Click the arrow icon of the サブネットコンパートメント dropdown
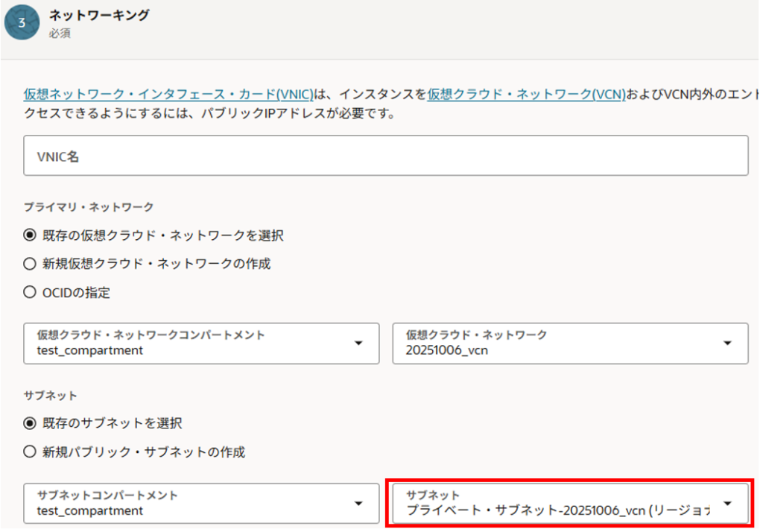Screen dimensions: 763x532 click(358, 503)
